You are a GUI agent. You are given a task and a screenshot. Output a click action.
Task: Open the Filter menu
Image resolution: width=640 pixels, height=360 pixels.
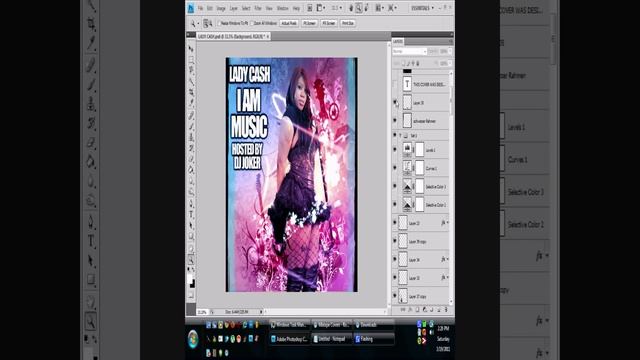258,8
